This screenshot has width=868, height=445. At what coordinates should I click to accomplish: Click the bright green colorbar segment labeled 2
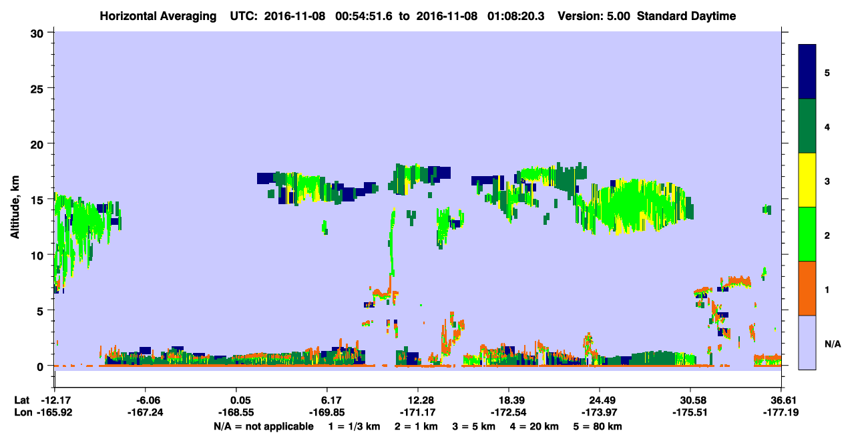807,234
